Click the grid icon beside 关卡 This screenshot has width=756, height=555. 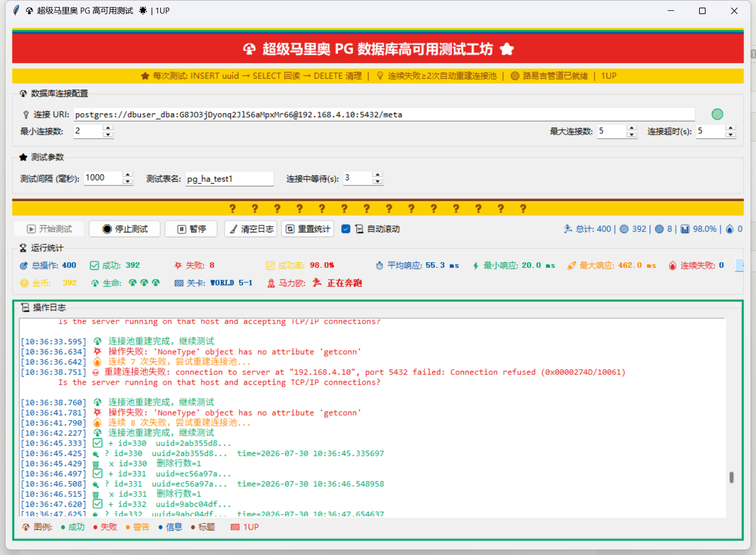(x=179, y=283)
